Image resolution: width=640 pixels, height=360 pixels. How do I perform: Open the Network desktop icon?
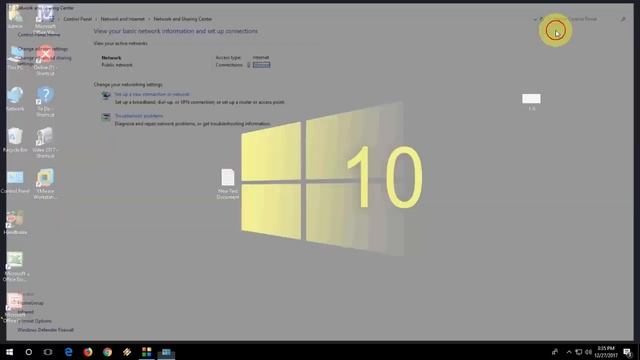click(15, 99)
